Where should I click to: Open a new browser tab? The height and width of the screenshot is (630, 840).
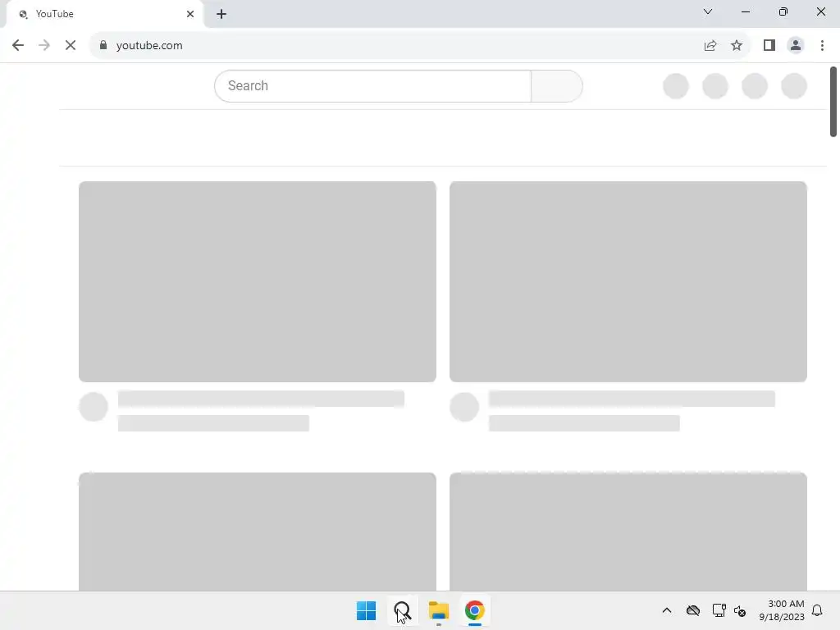point(221,14)
